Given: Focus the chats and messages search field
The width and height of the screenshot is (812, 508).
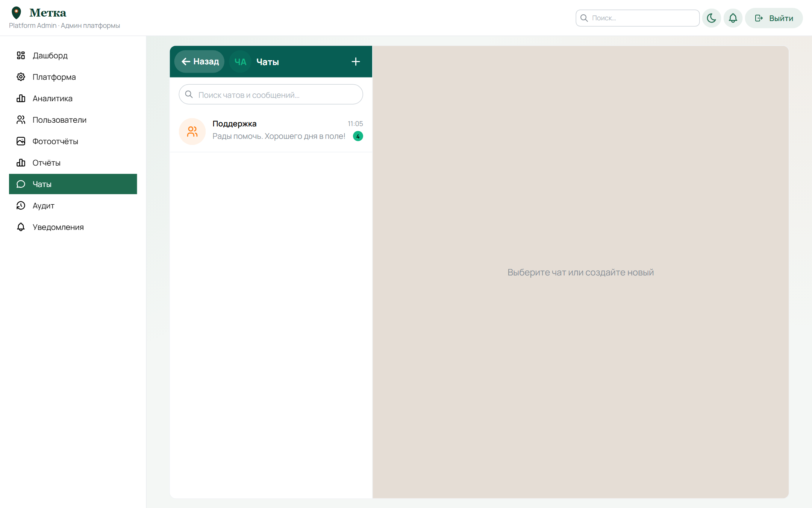Looking at the screenshot, I should pos(271,94).
